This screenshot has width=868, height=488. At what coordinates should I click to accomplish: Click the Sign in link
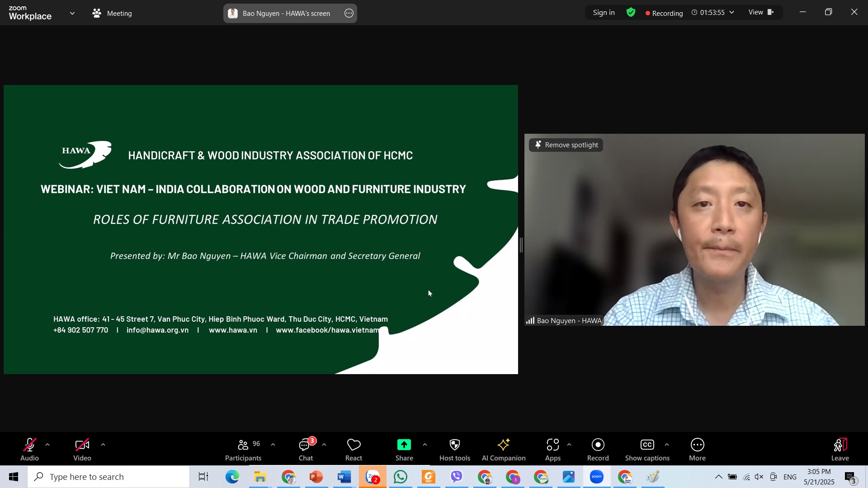[604, 13]
